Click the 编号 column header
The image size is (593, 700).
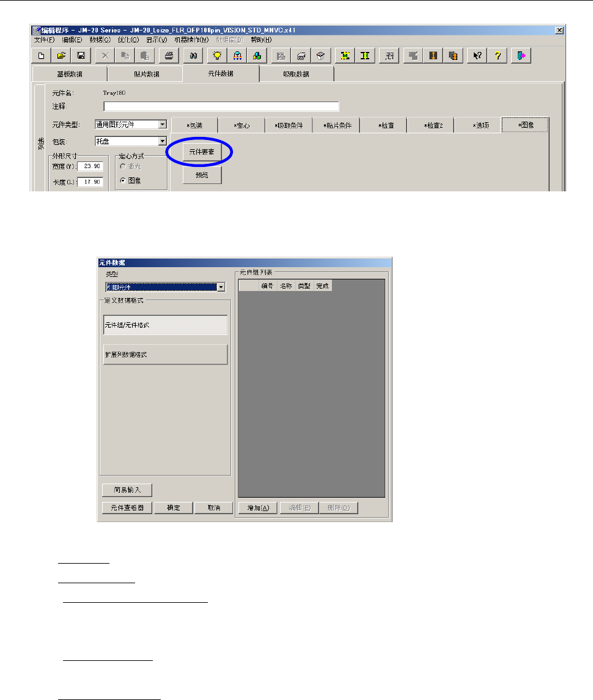267,286
